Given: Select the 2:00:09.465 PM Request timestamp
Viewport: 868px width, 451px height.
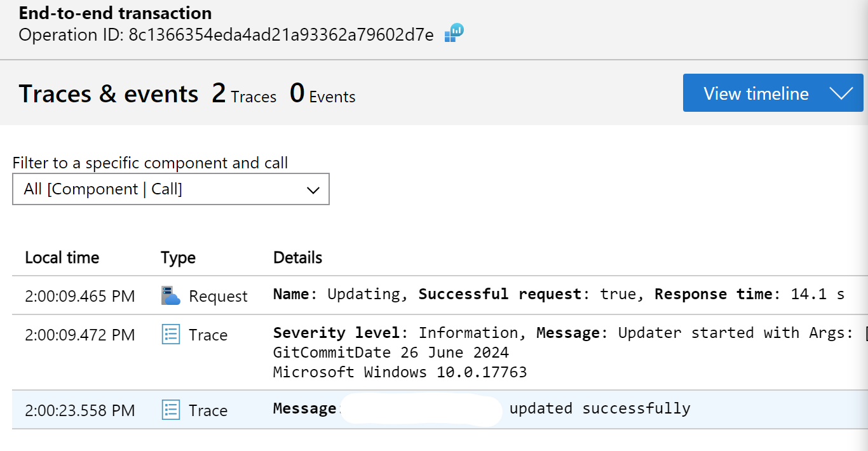Looking at the screenshot, I should tap(80, 297).
